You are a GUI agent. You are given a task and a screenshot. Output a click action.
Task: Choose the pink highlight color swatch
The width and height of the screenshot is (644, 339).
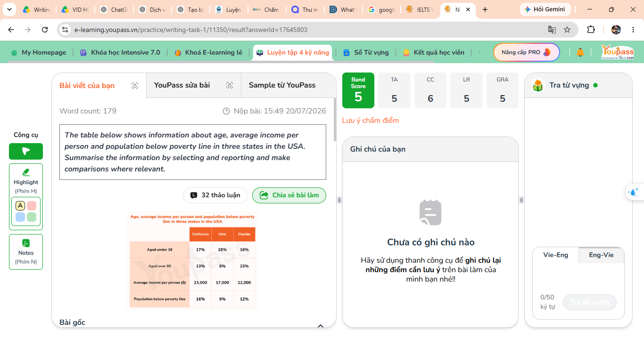[x=32, y=206]
